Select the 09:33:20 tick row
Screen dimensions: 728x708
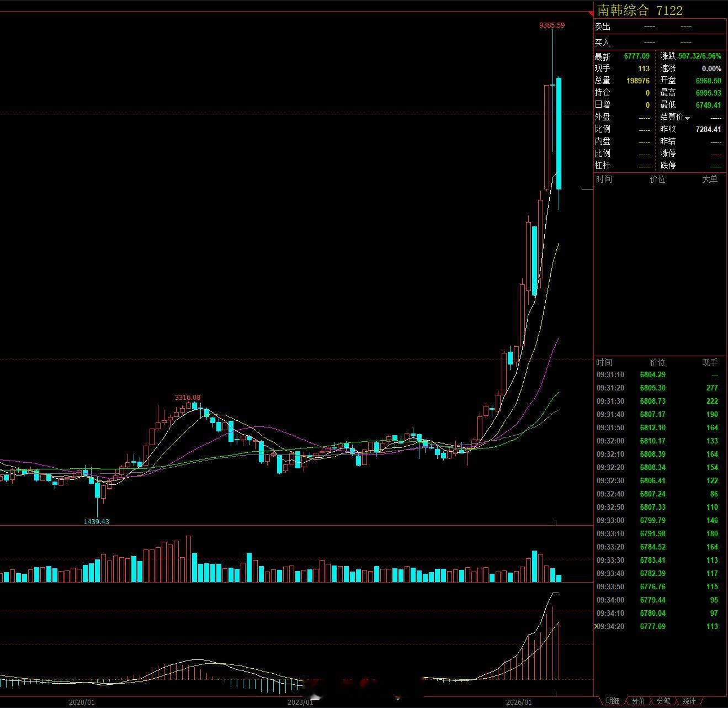[660, 547]
